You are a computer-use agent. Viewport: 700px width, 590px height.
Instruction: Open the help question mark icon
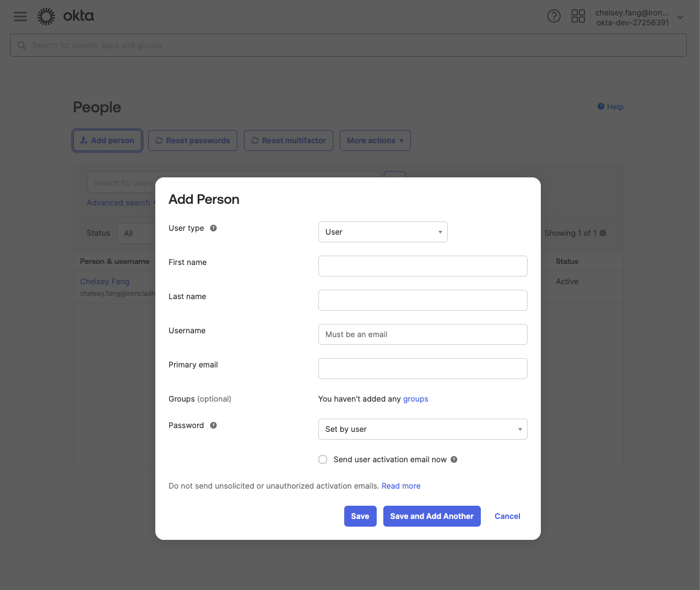point(554,16)
